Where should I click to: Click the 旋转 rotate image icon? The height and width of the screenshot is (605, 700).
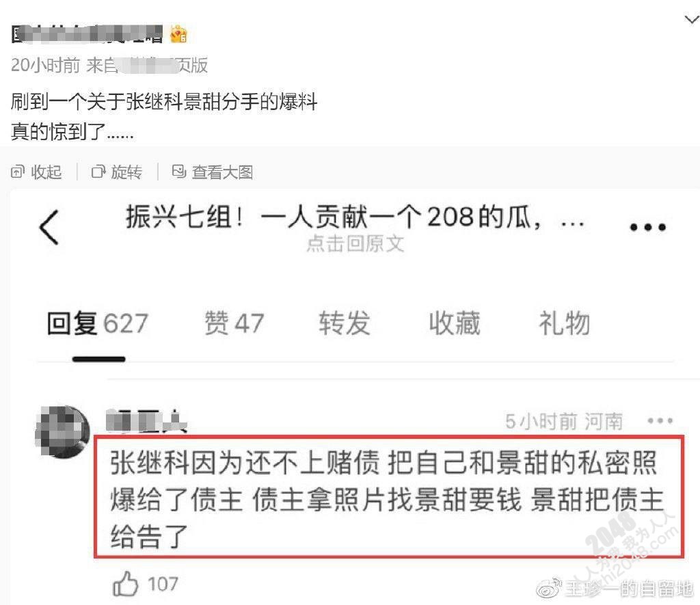(x=98, y=172)
